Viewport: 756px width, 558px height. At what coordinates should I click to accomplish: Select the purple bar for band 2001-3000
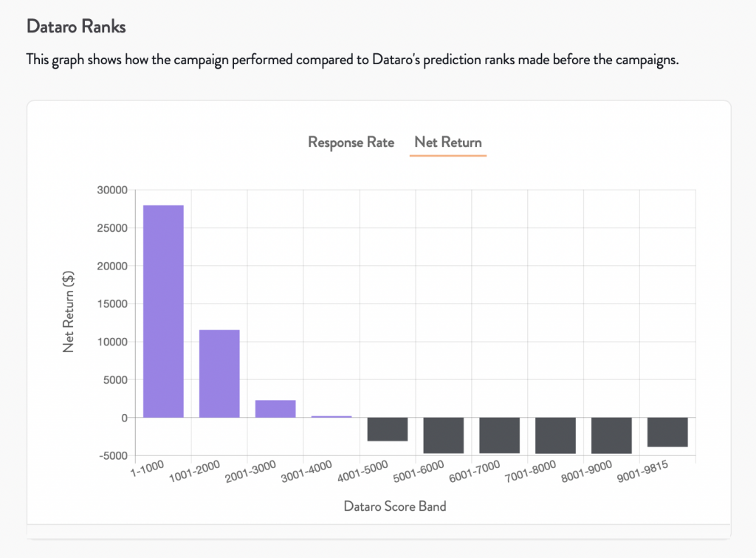click(x=275, y=409)
